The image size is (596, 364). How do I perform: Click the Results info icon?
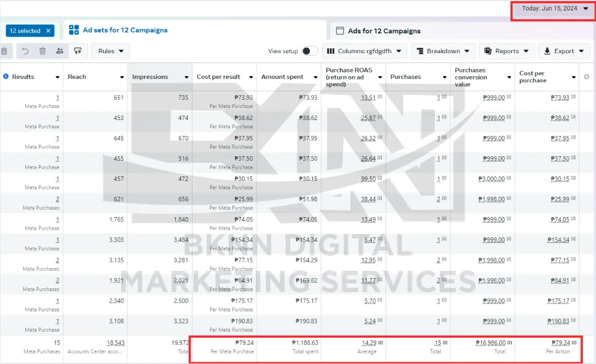click(6, 76)
